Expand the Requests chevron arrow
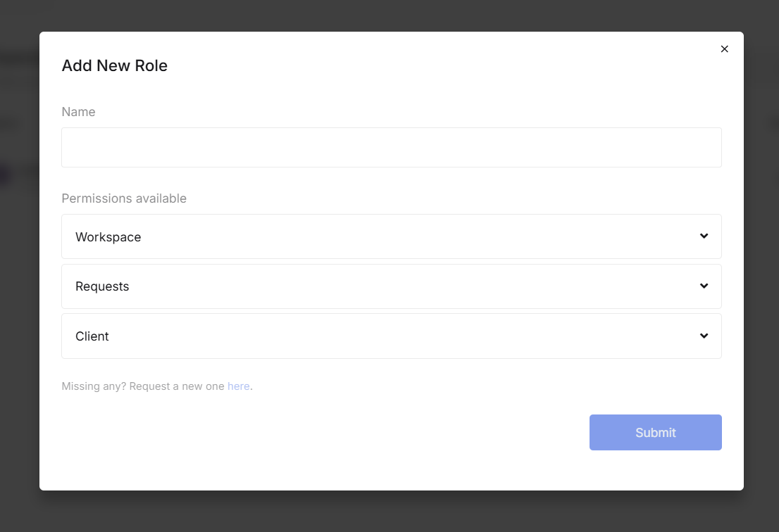 coord(704,286)
